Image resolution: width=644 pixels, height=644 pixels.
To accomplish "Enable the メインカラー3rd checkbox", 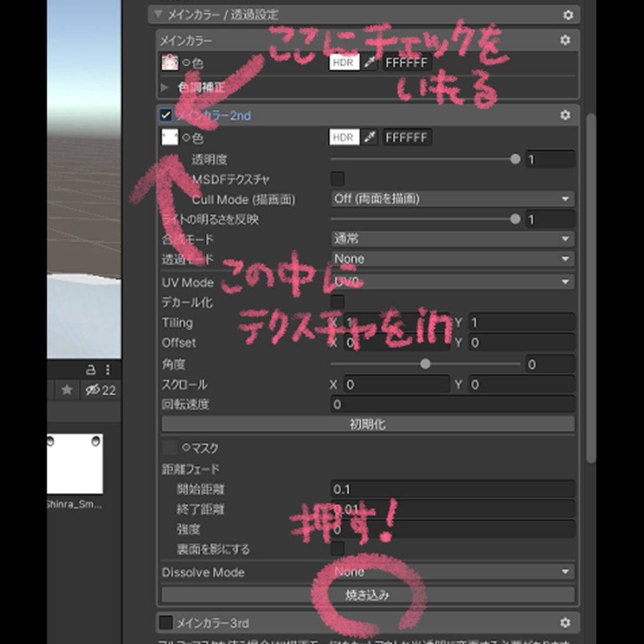I will click(167, 623).
